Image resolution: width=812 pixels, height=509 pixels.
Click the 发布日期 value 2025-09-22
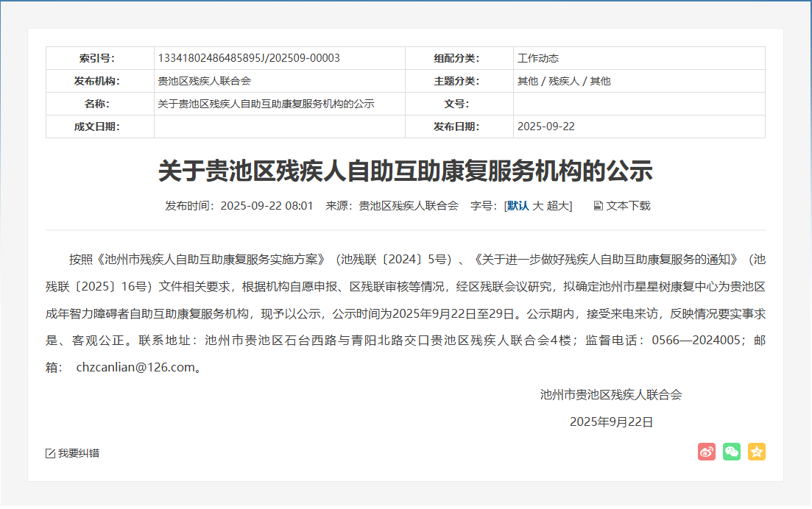coord(546,127)
